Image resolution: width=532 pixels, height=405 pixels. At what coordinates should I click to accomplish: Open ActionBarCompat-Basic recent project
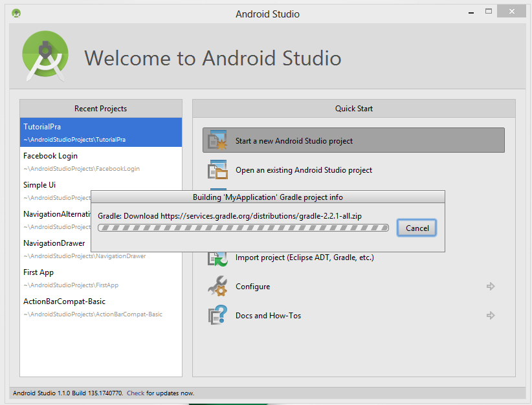tap(101, 307)
